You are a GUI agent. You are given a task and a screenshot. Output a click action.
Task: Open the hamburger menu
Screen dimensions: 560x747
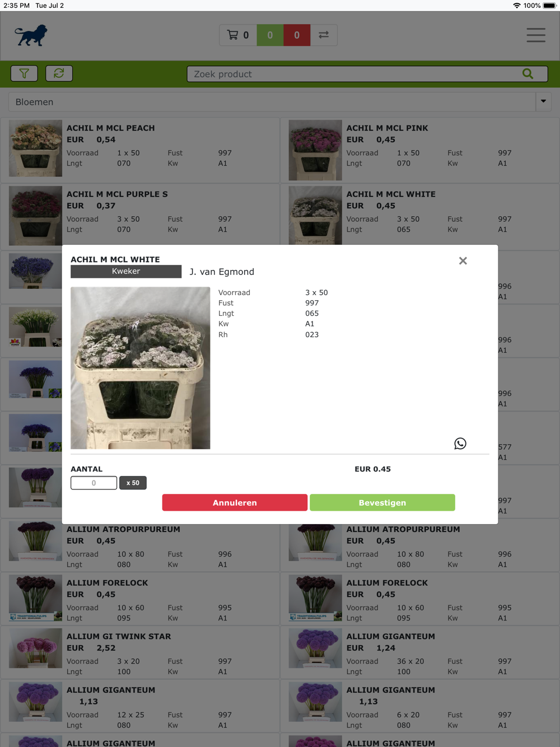pos(536,35)
